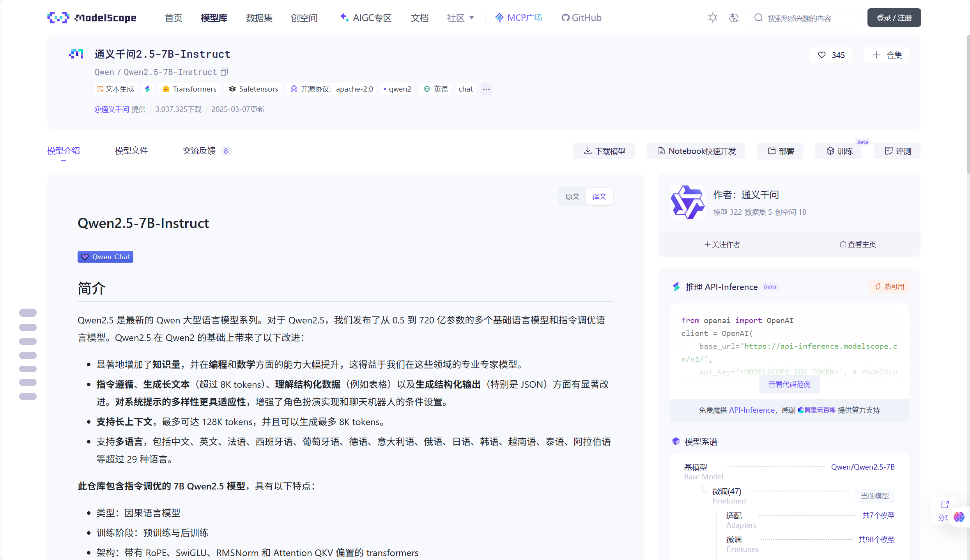Click the 英语 language tag
The width and height of the screenshot is (970, 560).
pyautogui.click(x=436, y=89)
